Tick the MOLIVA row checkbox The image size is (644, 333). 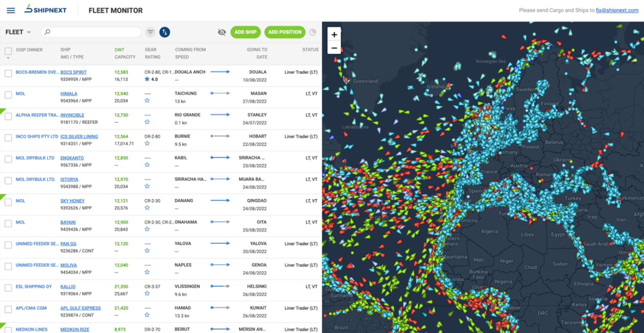pyautogui.click(x=8, y=266)
